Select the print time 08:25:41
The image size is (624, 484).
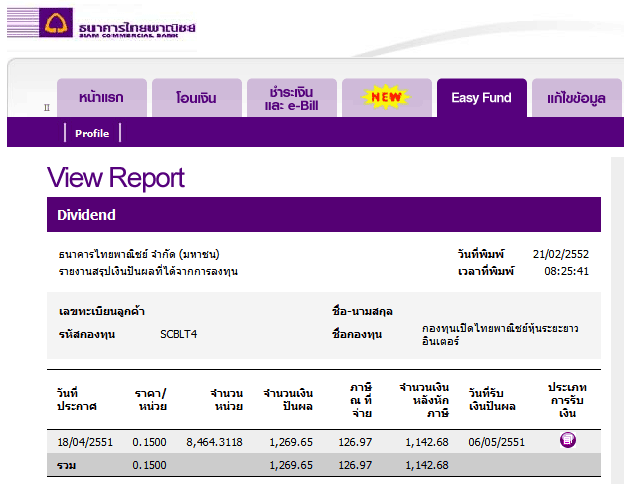pos(566,271)
